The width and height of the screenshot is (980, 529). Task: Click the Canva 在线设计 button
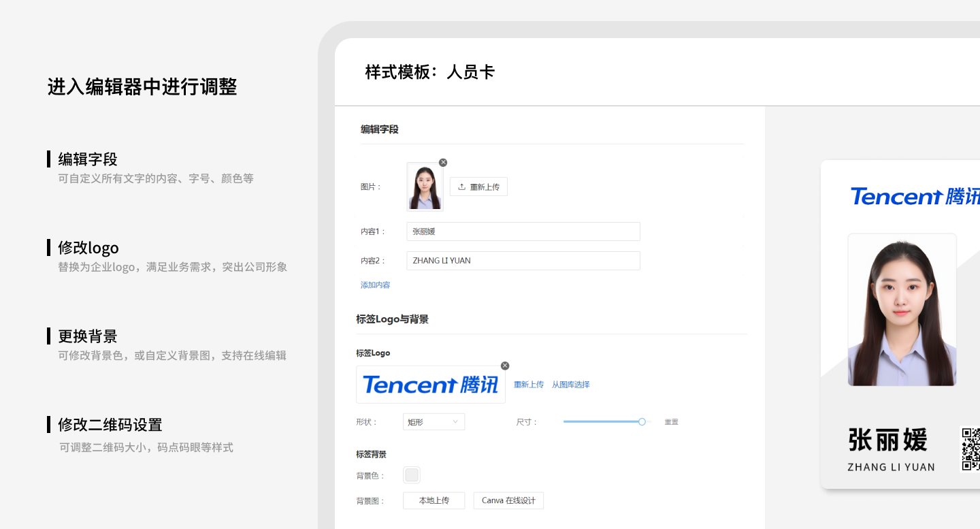tap(508, 500)
